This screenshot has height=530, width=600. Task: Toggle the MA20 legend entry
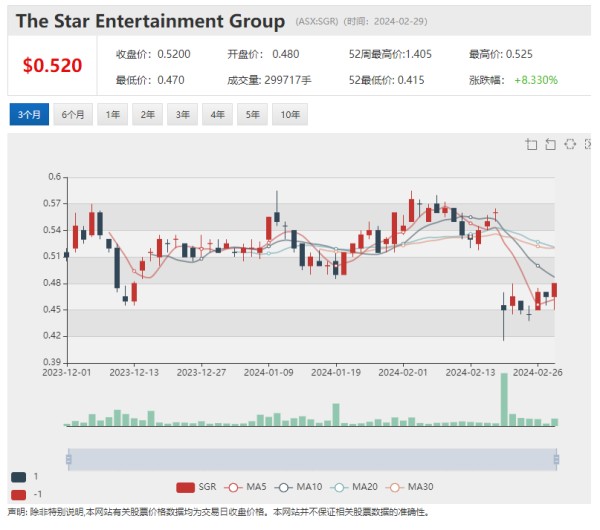(x=354, y=487)
